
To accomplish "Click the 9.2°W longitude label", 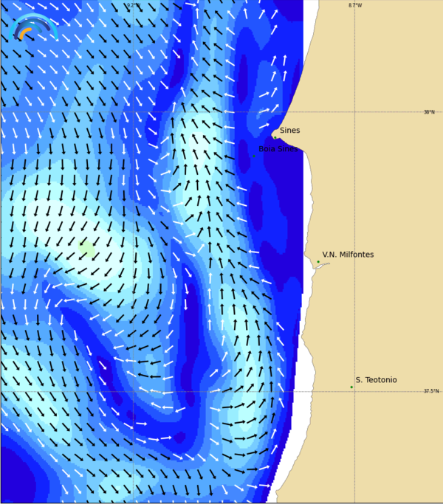I will tap(133, 5).
